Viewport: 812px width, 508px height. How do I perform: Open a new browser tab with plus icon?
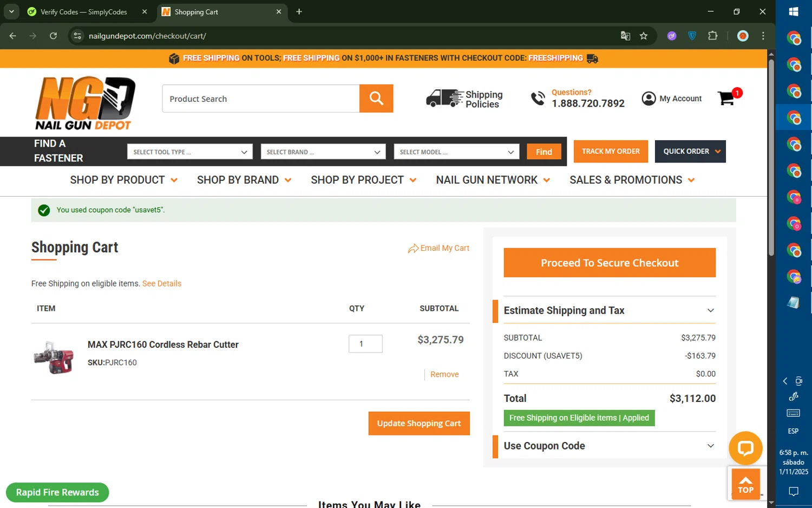click(299, 11)
